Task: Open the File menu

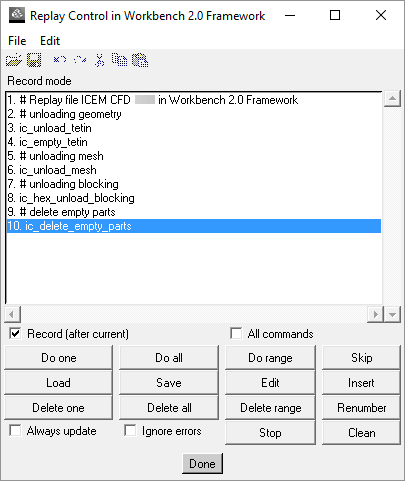Action: (x=17, y=41)
